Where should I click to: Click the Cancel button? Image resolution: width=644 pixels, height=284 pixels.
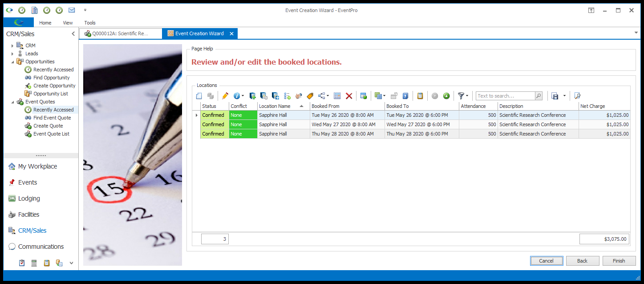click(547, 261)
